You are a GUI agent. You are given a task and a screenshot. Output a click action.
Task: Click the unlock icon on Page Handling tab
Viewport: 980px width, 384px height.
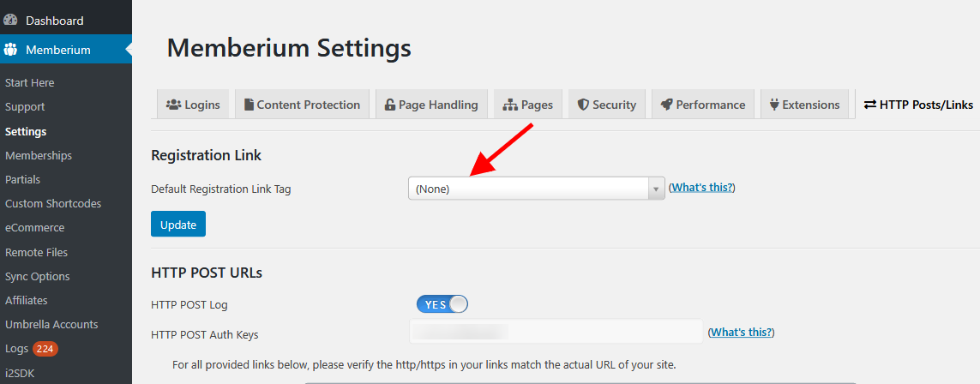pos(390,105)
